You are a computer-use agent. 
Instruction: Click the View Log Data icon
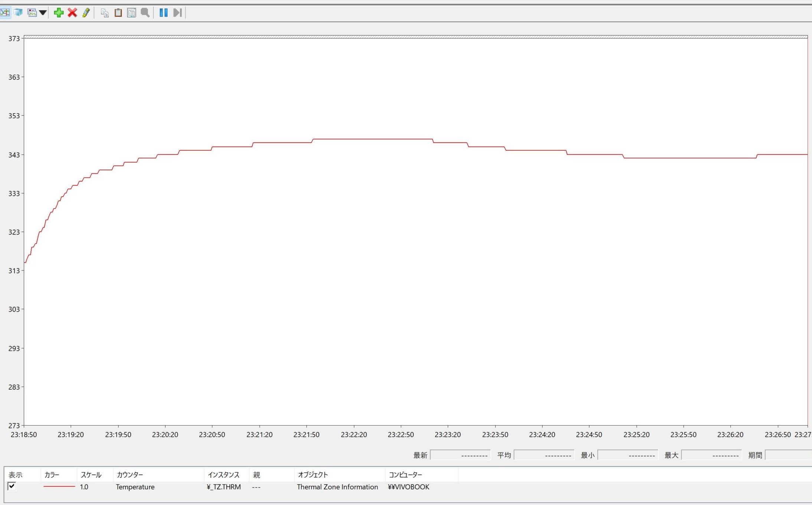pos(18,13)
